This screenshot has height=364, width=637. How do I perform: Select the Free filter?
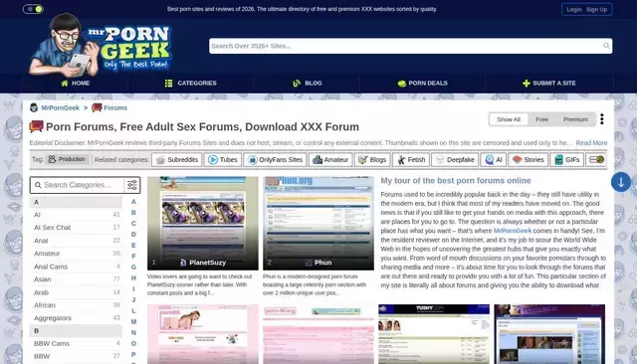541,119
